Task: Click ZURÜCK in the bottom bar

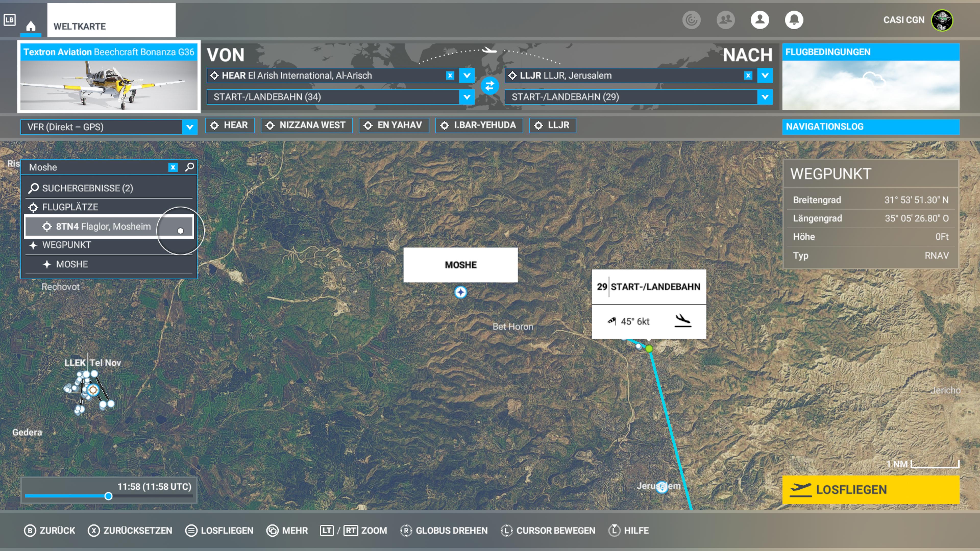Action: pyautogui.click(x=50, y=530)
